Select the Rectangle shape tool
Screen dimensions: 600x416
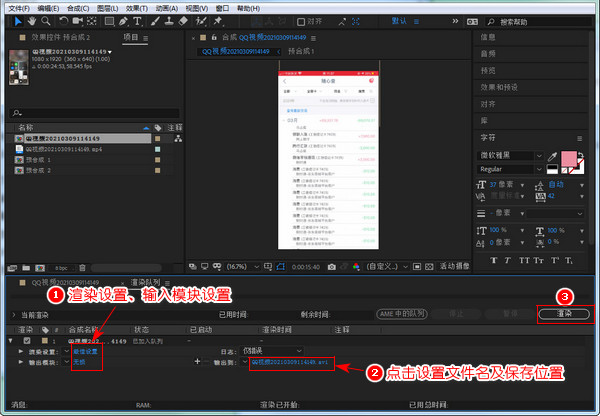[x=109, y=21]
